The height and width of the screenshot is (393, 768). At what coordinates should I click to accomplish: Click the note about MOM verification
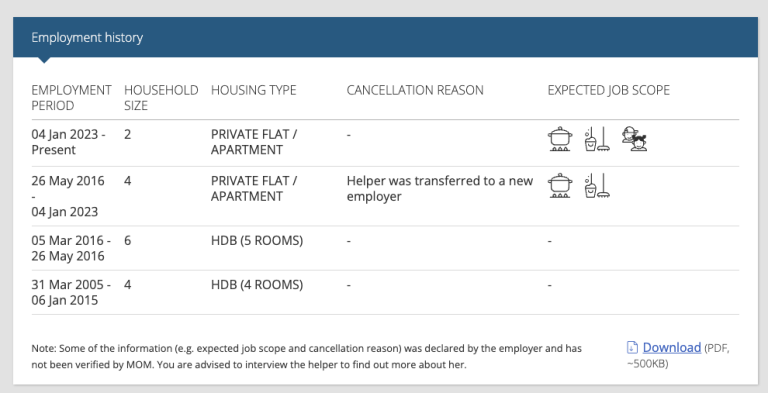(x=307, y=357)
